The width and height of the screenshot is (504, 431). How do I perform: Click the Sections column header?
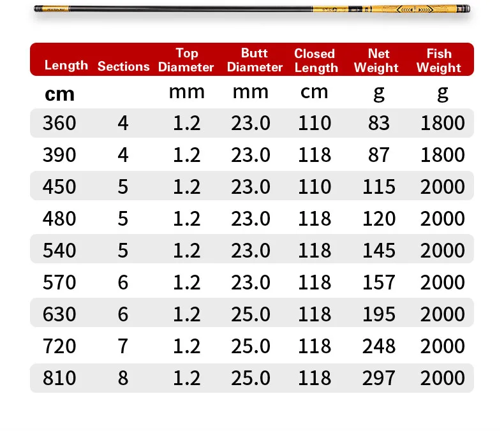click(x=123, y=66)
